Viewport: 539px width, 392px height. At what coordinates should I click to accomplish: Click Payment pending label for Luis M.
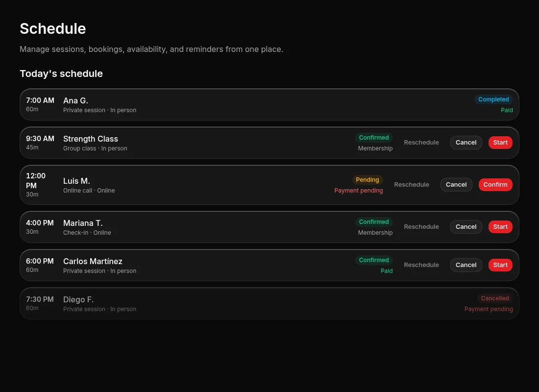[x=359, y=191]
